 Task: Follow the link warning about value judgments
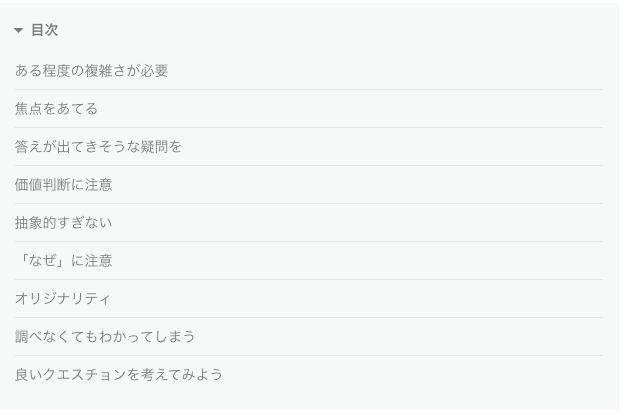64,185
